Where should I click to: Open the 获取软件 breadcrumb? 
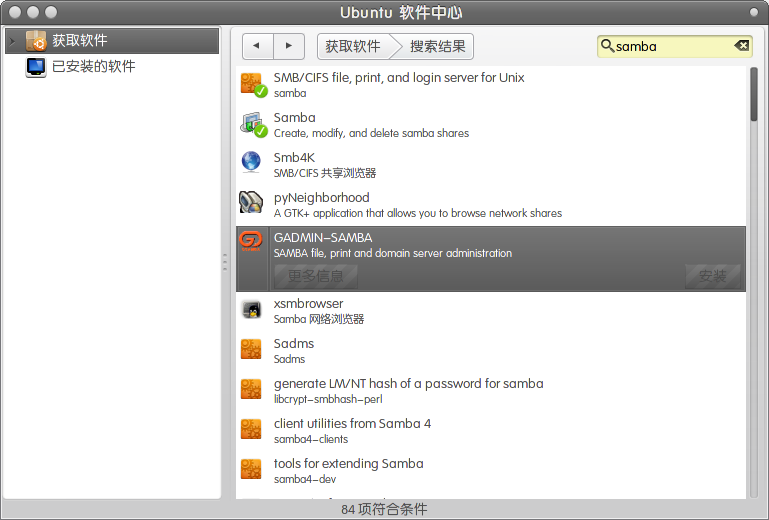click(x=353, y=47)
